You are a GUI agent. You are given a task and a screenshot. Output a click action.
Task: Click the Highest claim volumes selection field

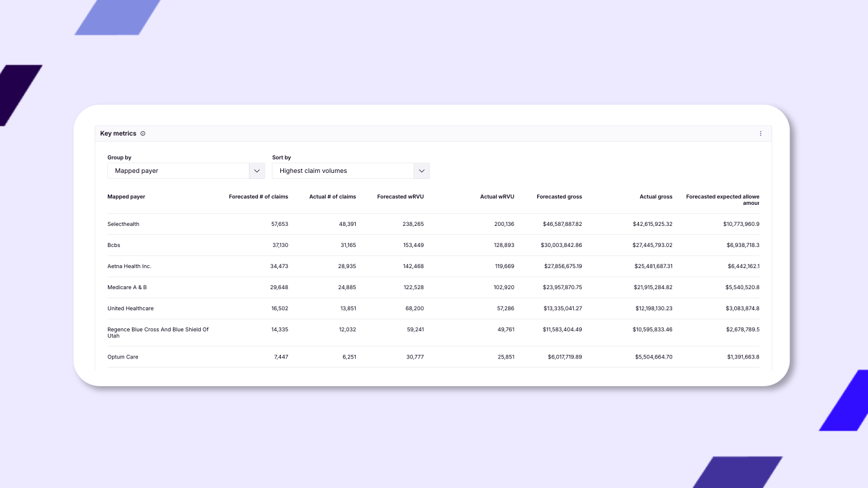343,171
